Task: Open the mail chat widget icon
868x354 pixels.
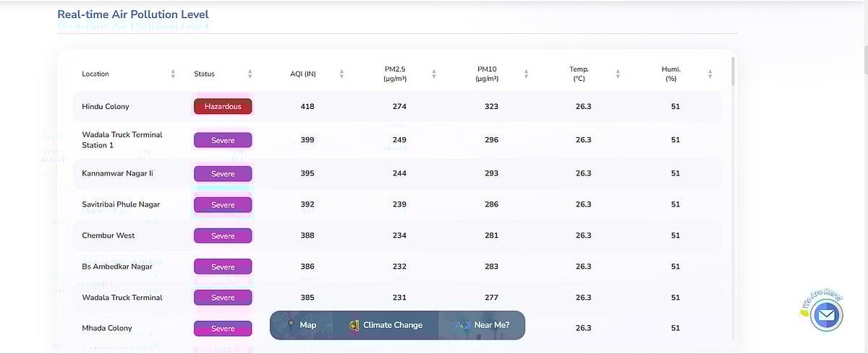Action: coord(826,316)
